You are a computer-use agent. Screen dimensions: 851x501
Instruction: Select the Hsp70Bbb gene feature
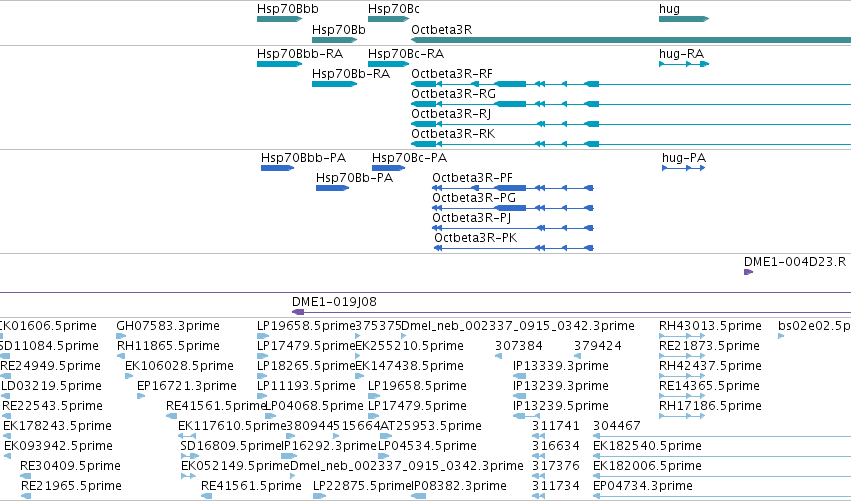coord(280,19)
